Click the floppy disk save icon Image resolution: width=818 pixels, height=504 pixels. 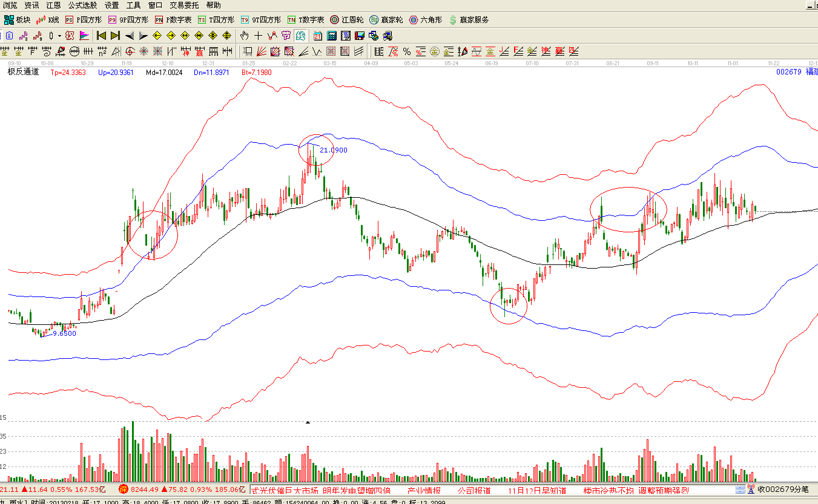point(359,36)
